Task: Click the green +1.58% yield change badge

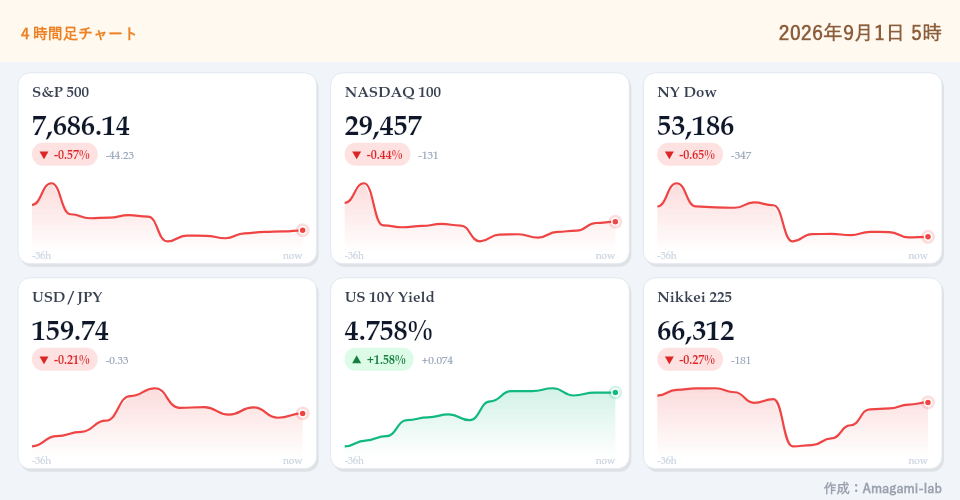Action: click(379, 360)
